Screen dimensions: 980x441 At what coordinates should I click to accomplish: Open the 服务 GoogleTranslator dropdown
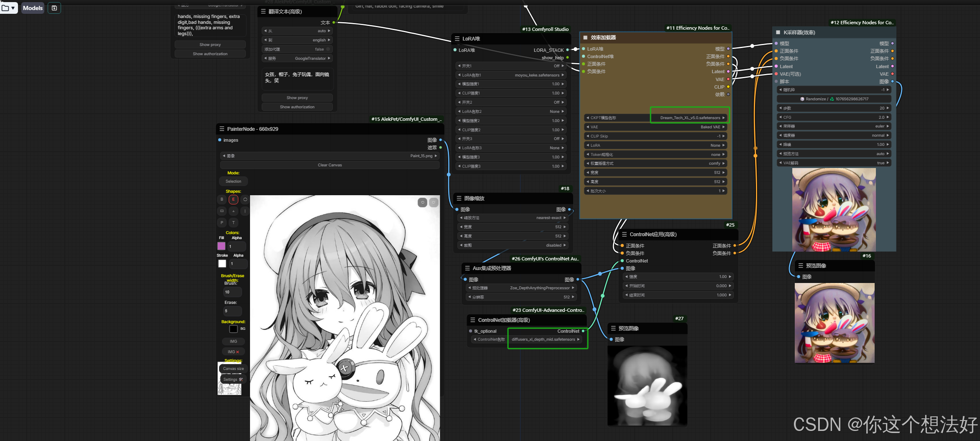click(297, 59)
